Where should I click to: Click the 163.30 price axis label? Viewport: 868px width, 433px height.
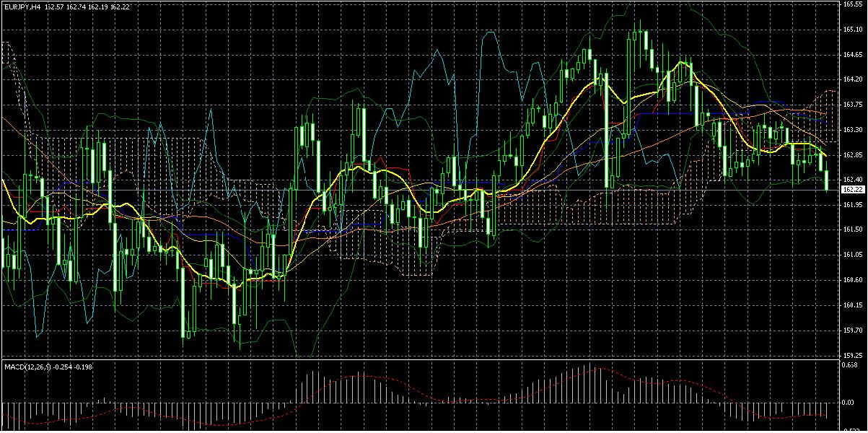(852, 129)
